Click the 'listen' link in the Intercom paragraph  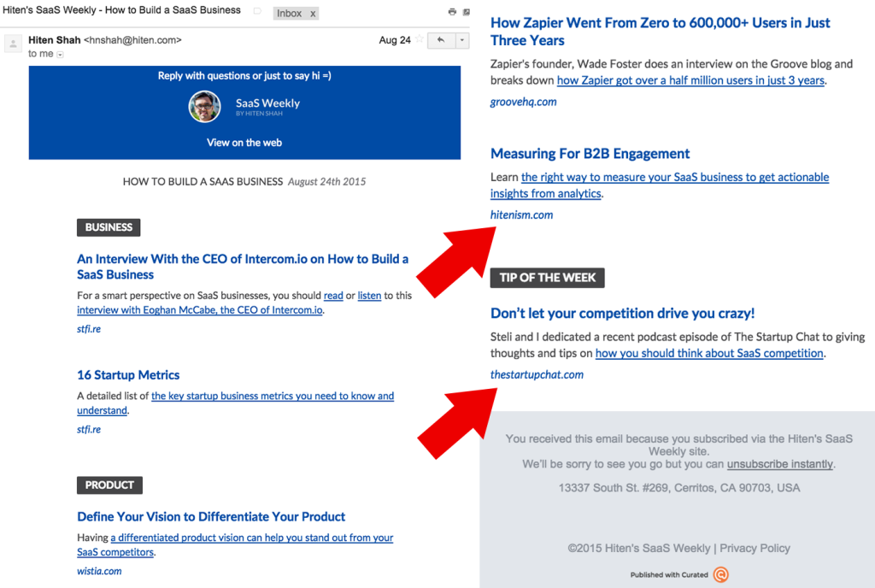(x=369, y=296)
